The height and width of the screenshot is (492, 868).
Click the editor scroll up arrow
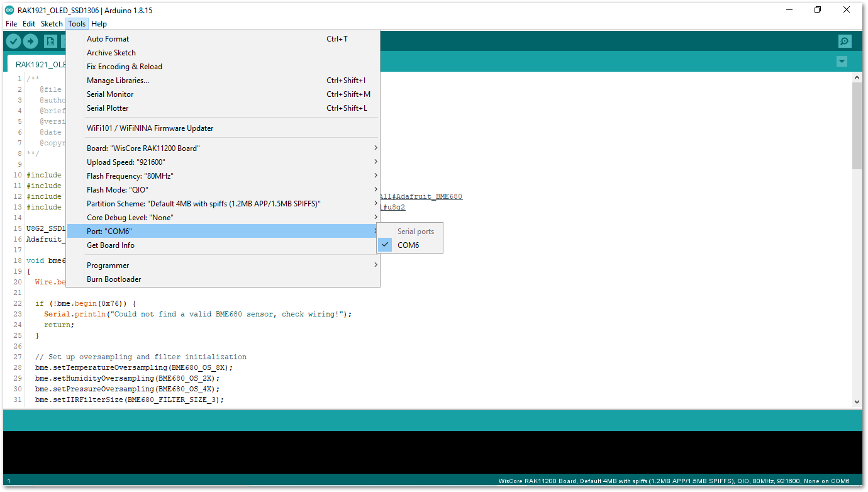click(857, 77)
